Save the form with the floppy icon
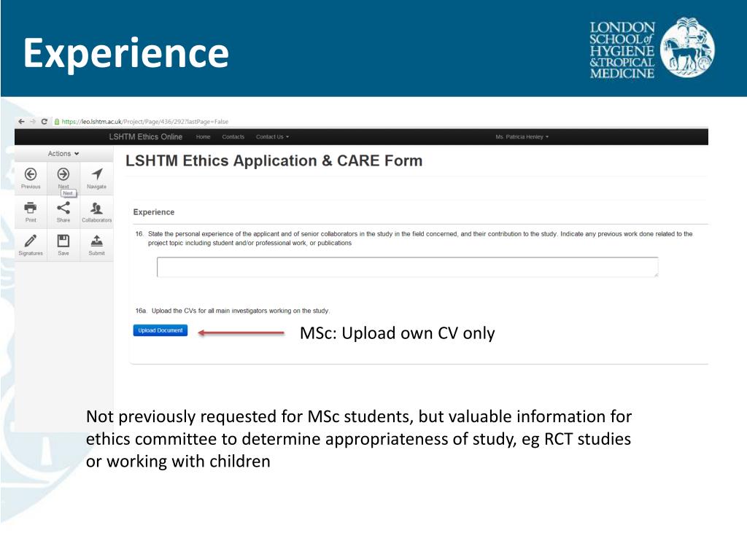Image resolution: width=747 pixels, height=560 pixels. (x=63, y=244)
